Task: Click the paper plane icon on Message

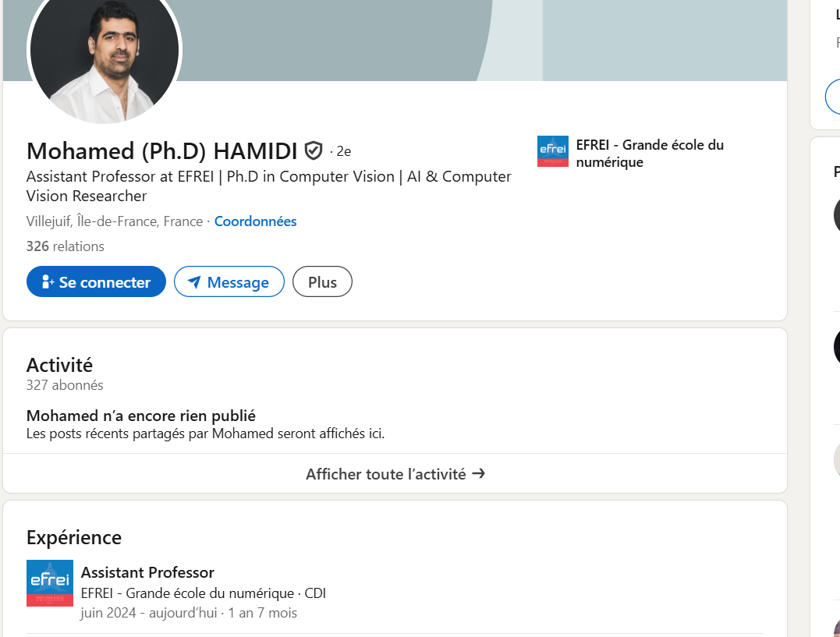Action: click(x=194, y=282)
